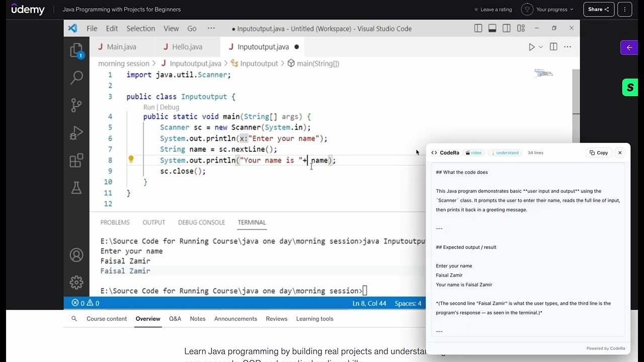This screenshot has height=362, width=644.
Task: Open Customize Layout icon in title bar
Action: [521, 29]
